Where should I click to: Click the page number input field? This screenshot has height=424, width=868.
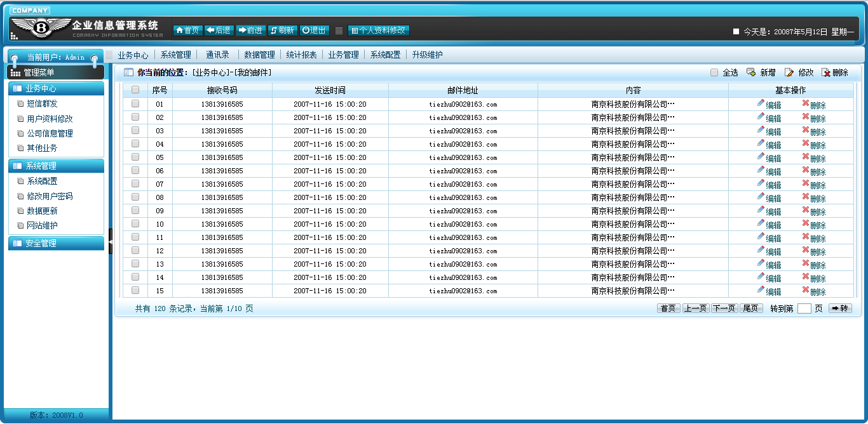click(x=804, y=308)
